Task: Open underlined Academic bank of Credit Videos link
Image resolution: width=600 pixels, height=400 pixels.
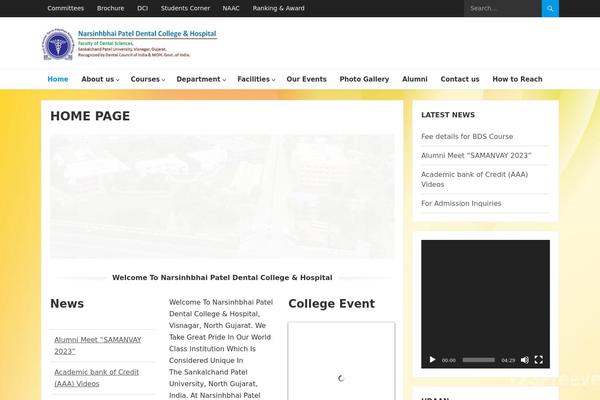Action: click(x=96, y=378)
